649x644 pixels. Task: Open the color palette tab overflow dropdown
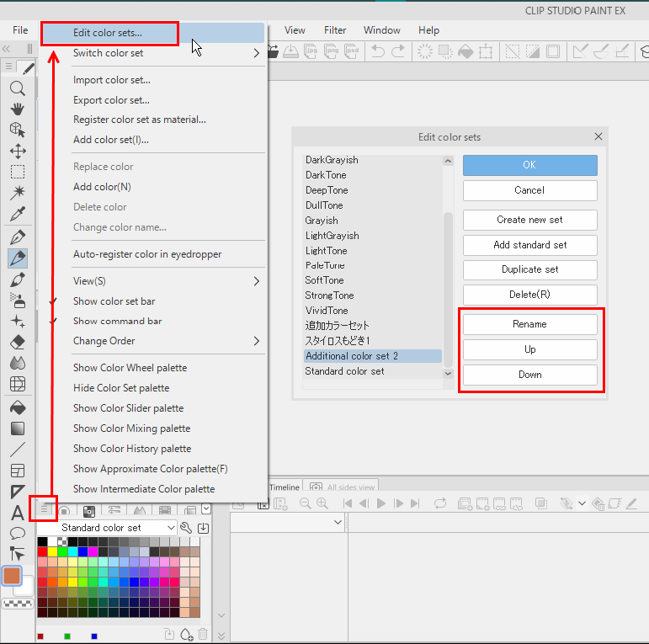(x=206, y=508)
